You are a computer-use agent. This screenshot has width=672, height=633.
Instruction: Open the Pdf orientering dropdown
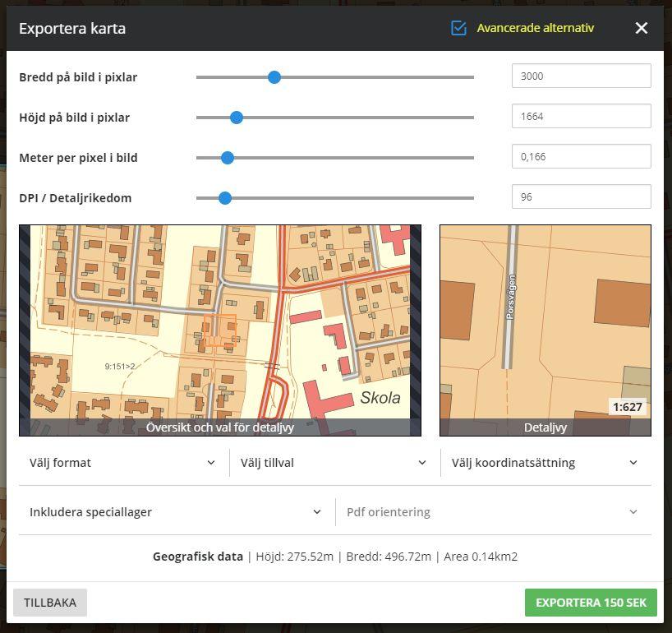point(492,512)
